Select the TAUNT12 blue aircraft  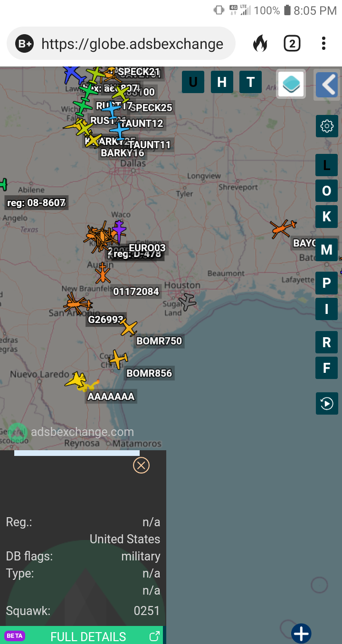112,110
